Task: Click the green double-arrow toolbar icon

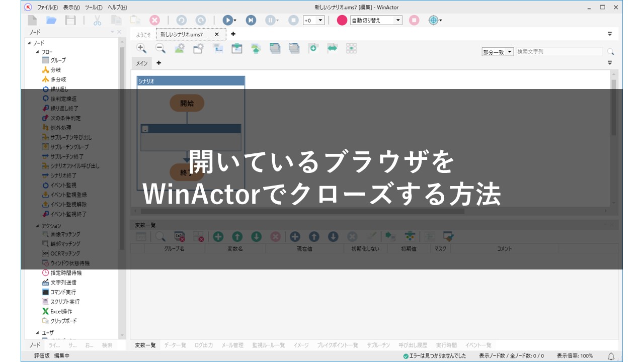Action: tap(332, 48)
